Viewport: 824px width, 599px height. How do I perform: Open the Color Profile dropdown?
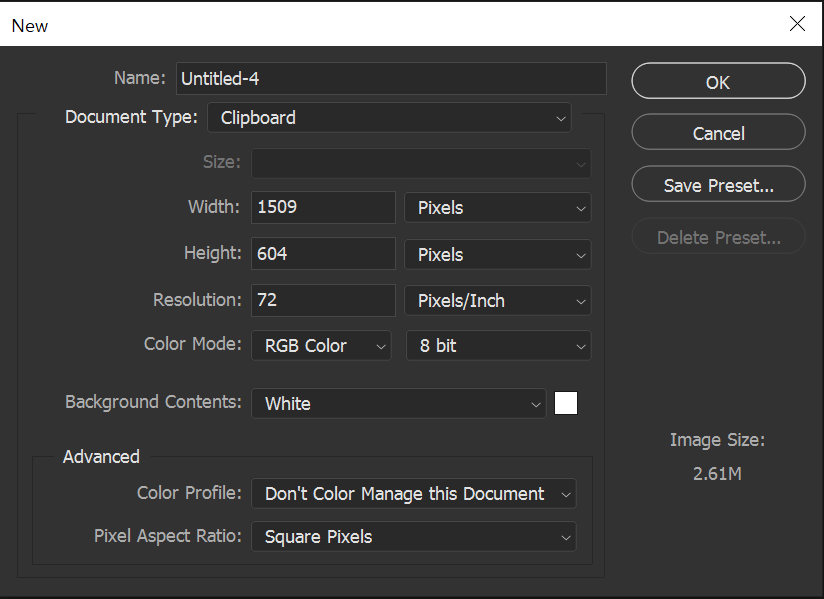(x=414, y=493)
